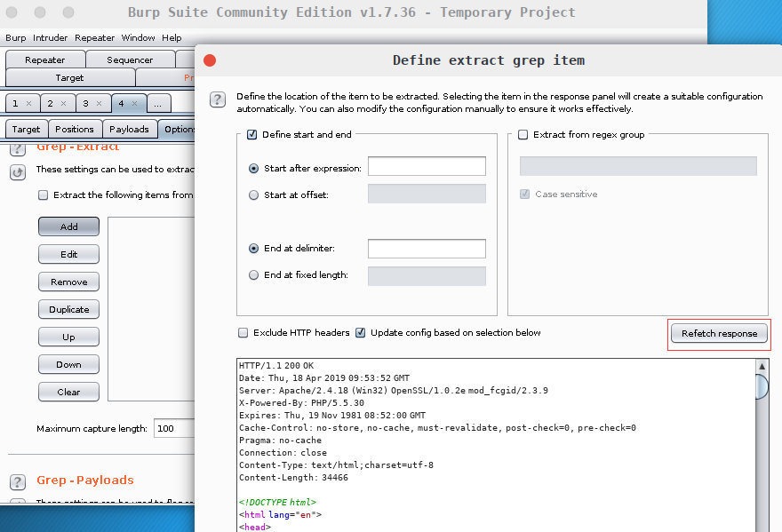Uncheck the Define start and end checkbox
Image resolution: width=782 pixels, height=532 pixels.
(252, 135)
